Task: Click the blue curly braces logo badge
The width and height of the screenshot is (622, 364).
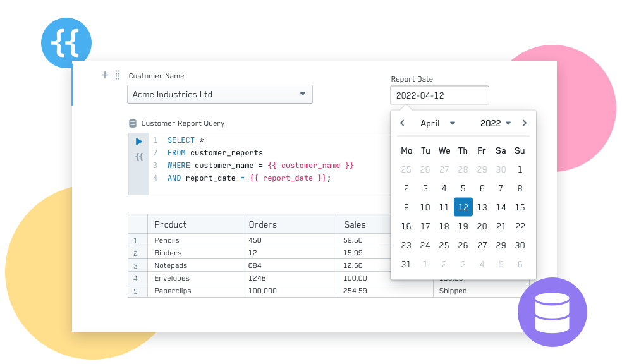Action: coord(66,42)
